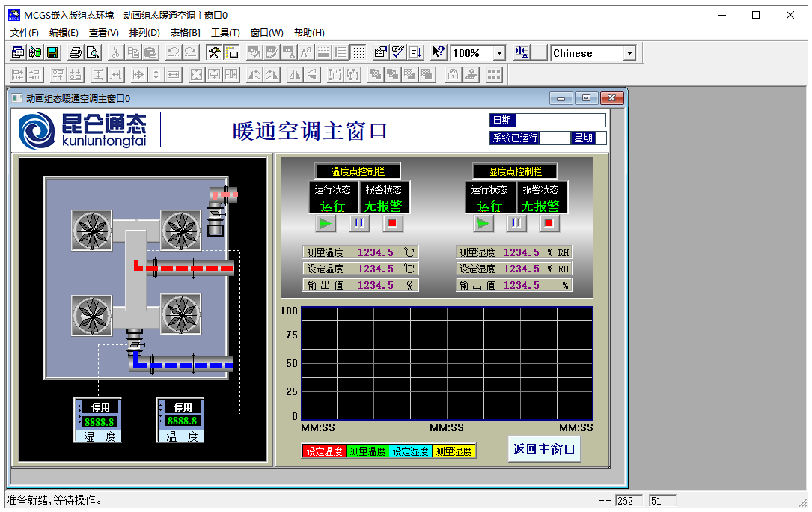This screenshot has width=812, height=512.
Task: Click the checkmark validation icon
Action: pyautogui.click(x=397, y=52)
